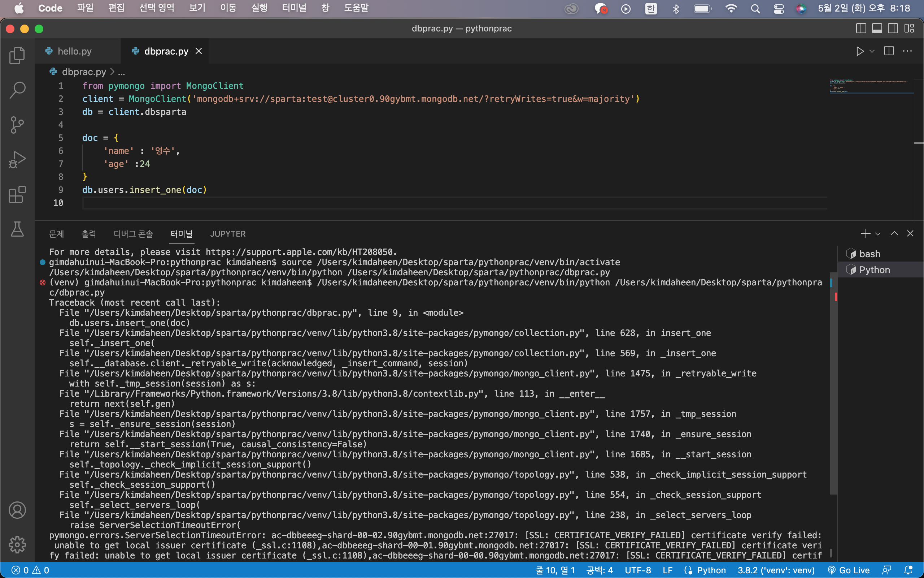Open the 문제 problems panel tab

pyautogui.click(x=57, y=234)
